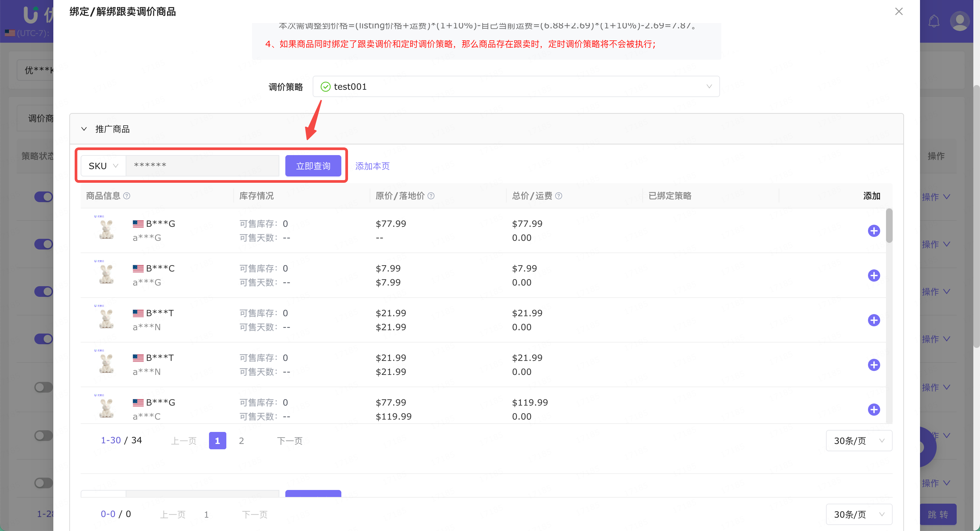Click the product list vertical scrollbar
The image size is (980, 531).
[889, 226]
